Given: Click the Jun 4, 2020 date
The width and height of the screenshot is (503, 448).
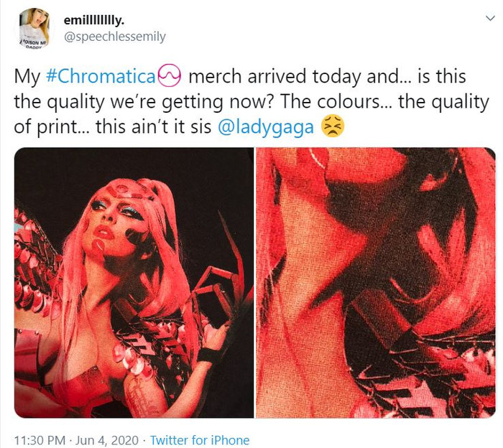Looking at the screenshot, I should click(x=107, y=440).
